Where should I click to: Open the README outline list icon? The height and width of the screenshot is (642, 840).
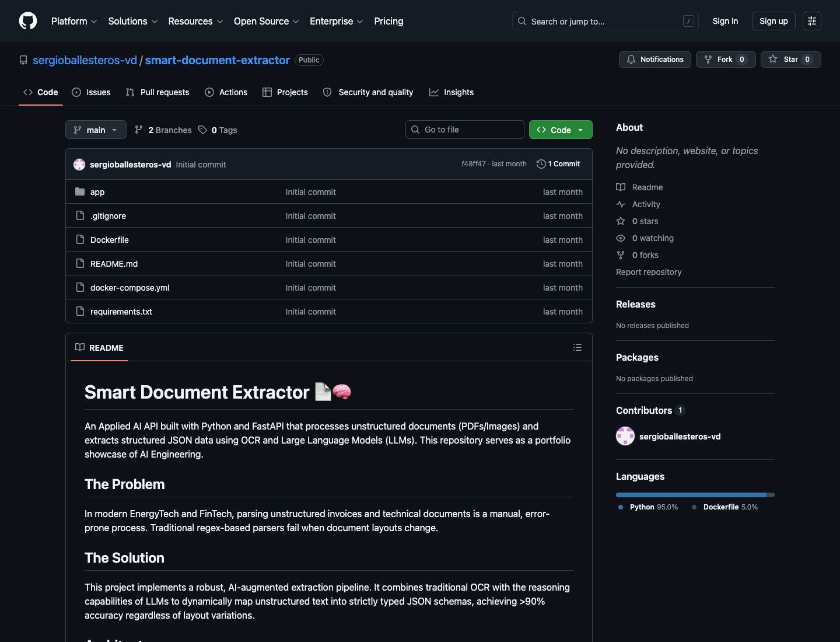click(577, 347)
